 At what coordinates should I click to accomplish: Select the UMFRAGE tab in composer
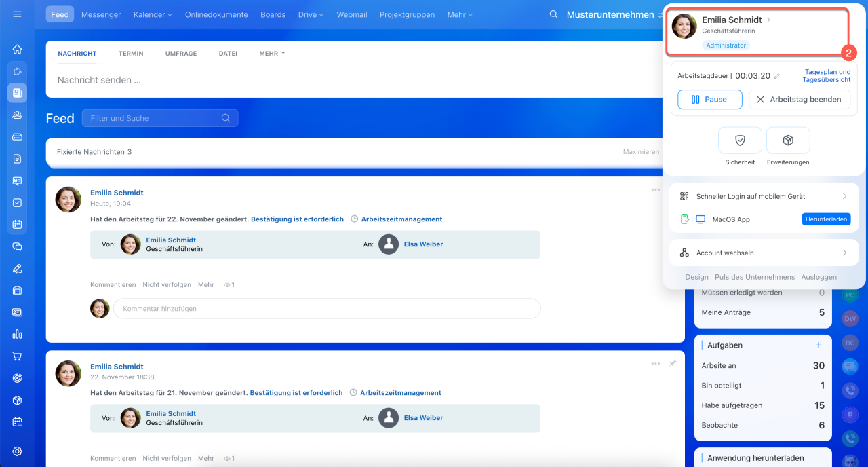pyautogui.click(x=181, y=54)
